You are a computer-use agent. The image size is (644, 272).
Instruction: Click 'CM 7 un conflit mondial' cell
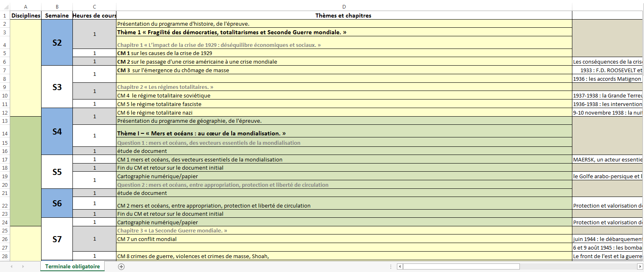point(344,239)
